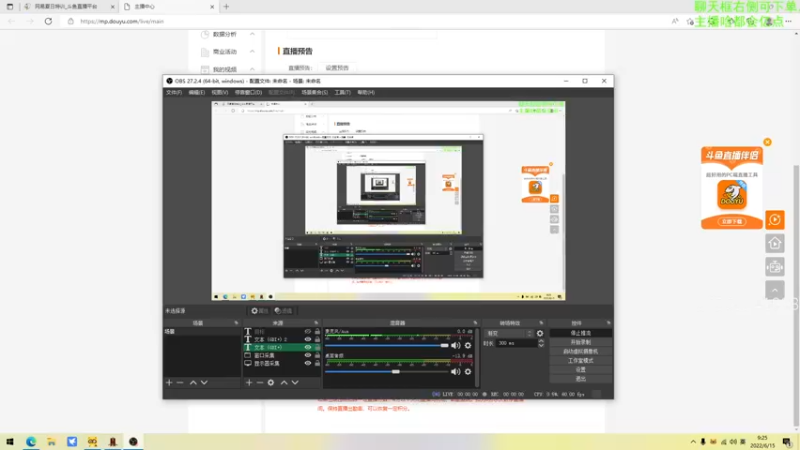Click 开始录制 to start recording
Image resolution: width=800 pixels, height=450 pixels.
(581, 342)
